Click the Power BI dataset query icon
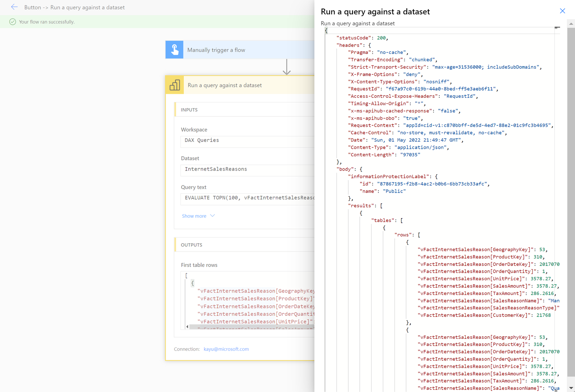The image size is (575, 392). (175, 85)
